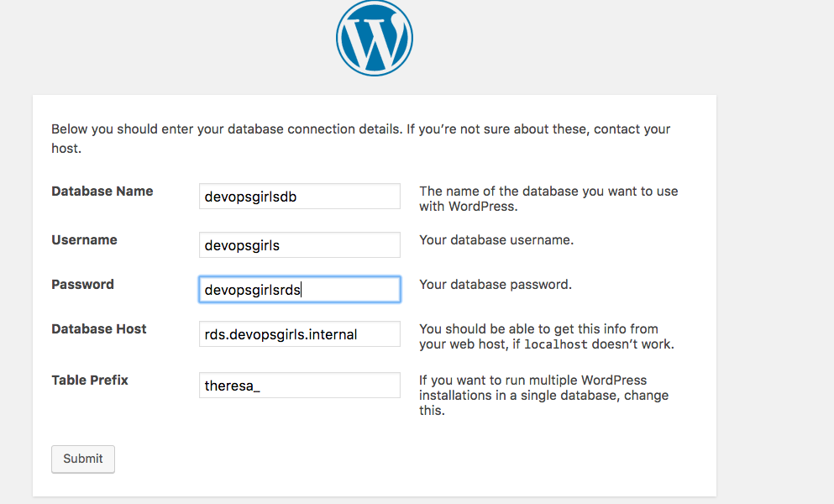834x504 pixels.
Task: Click the 'localhost' code text
Action: click(556, 344)
